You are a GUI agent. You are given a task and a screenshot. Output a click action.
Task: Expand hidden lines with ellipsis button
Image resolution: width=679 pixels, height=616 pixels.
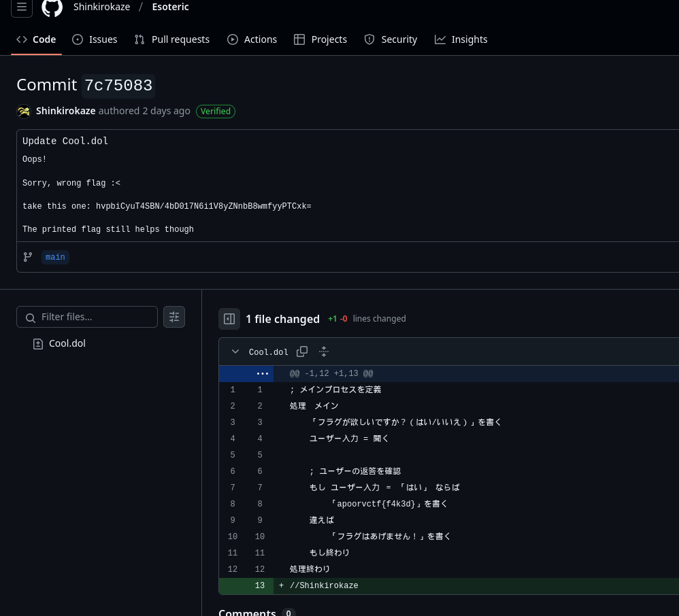point(262,374)
